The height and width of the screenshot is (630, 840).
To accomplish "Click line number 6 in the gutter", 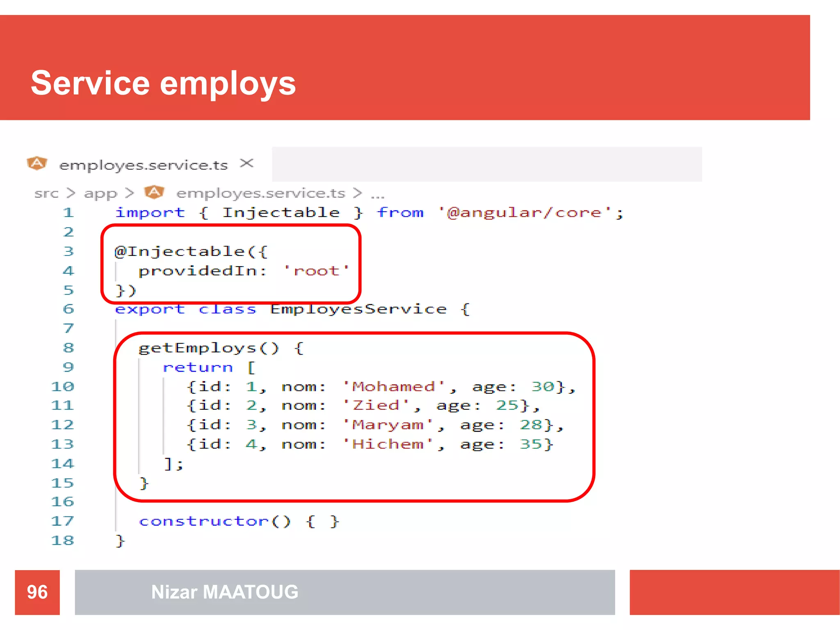I will coord(68,309).
